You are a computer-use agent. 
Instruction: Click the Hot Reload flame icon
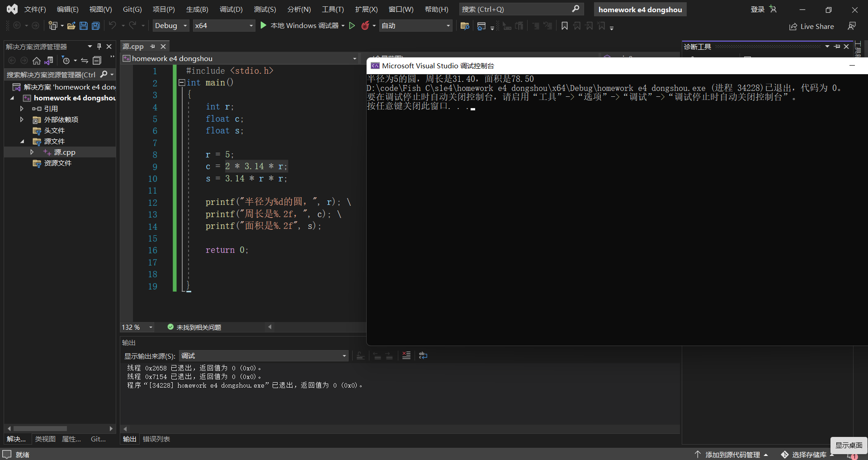point(365,26)
